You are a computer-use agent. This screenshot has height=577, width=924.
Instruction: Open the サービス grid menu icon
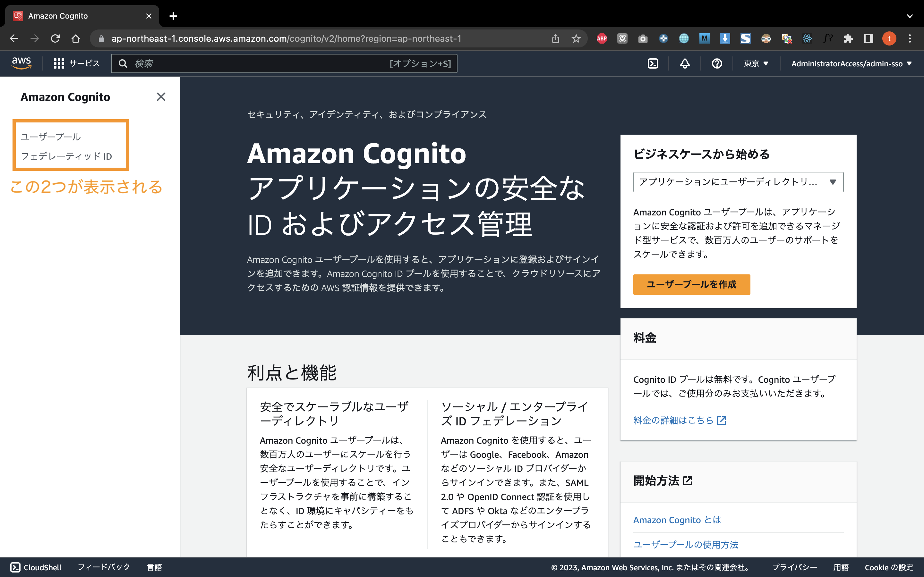(59, 63)
